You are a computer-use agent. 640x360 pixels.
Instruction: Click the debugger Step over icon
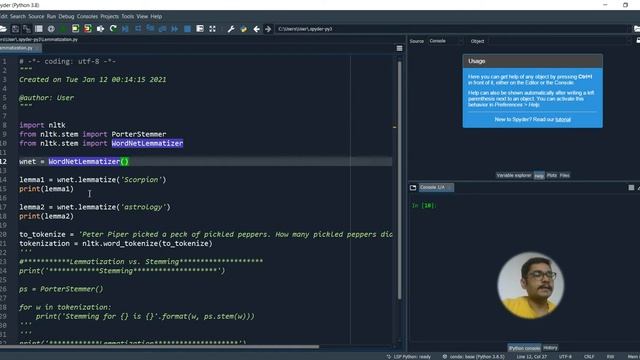pyautogui.click(x=138, y=29)
